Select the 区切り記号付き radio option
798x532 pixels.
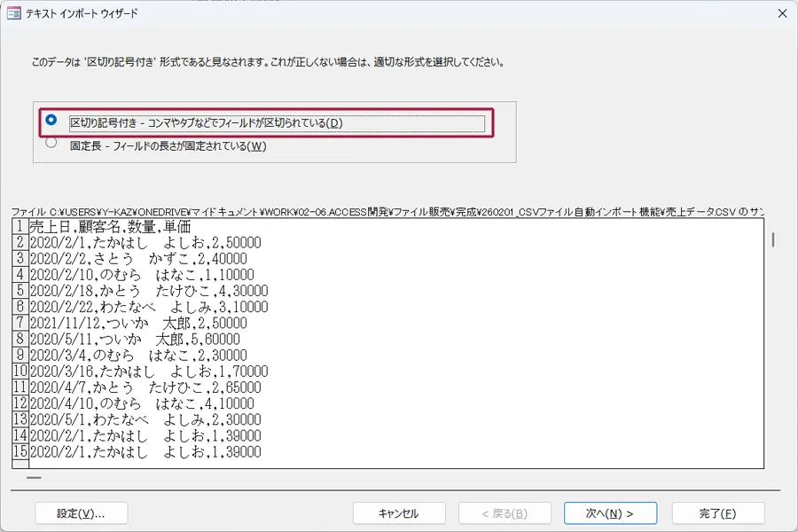click(x=51, y=120)
